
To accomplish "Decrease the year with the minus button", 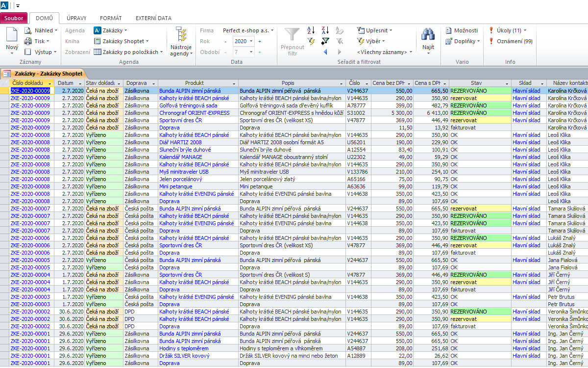I will tap(225, 41).
